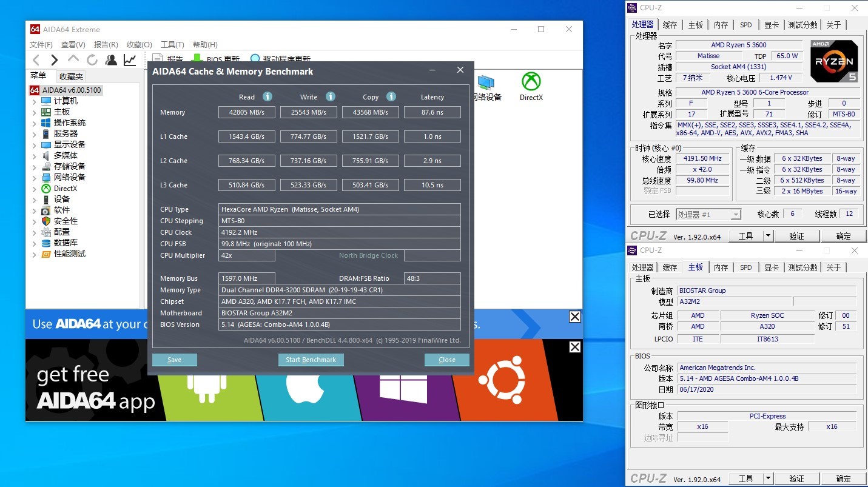Screen dimensions: 868x487
Task: Open the DirectX icon in AIDA64 main pane
Action: 531,87
